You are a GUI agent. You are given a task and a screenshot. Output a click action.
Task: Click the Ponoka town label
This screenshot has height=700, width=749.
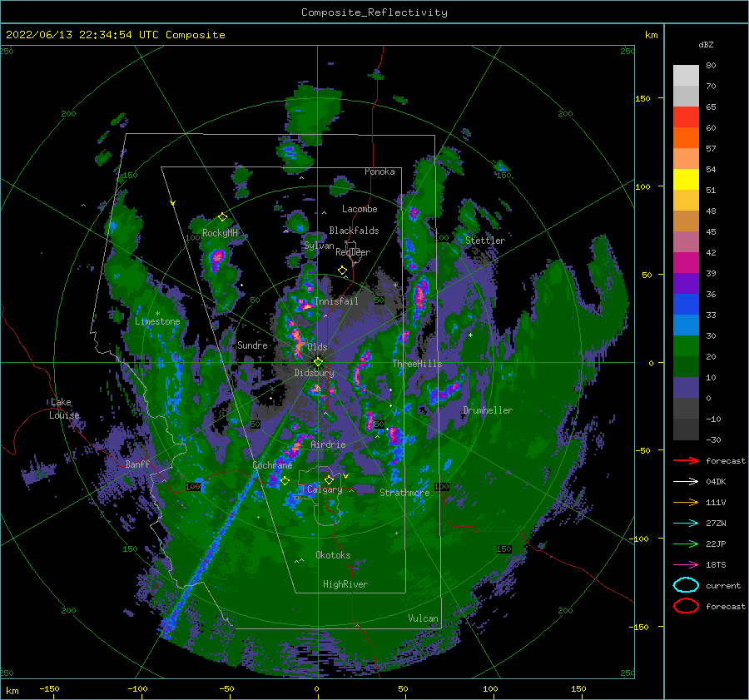tap(379, 171)
